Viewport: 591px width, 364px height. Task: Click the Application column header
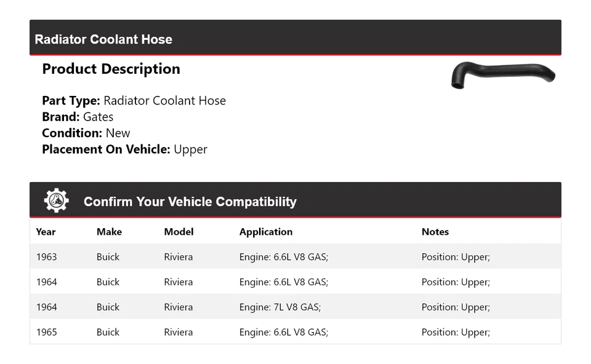coord(265,232)
